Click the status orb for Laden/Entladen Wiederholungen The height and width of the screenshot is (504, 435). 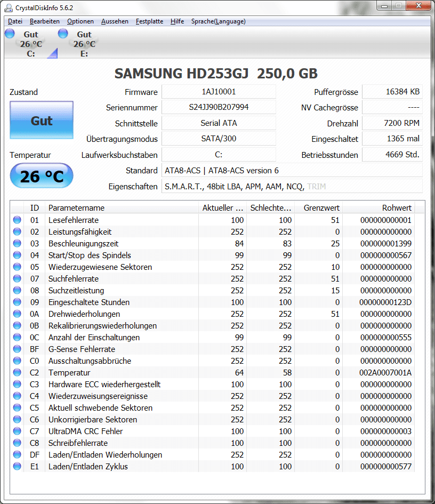click(x=17, y=454)
